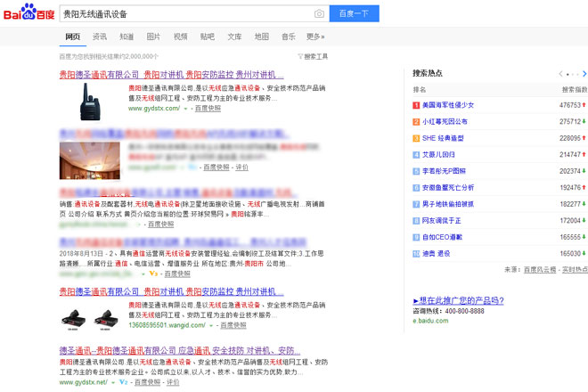Open 百度快照 of the 2018年8月13日 result
Screen dimensions: 588x392
pyautogui.click(x=177, y=274)
